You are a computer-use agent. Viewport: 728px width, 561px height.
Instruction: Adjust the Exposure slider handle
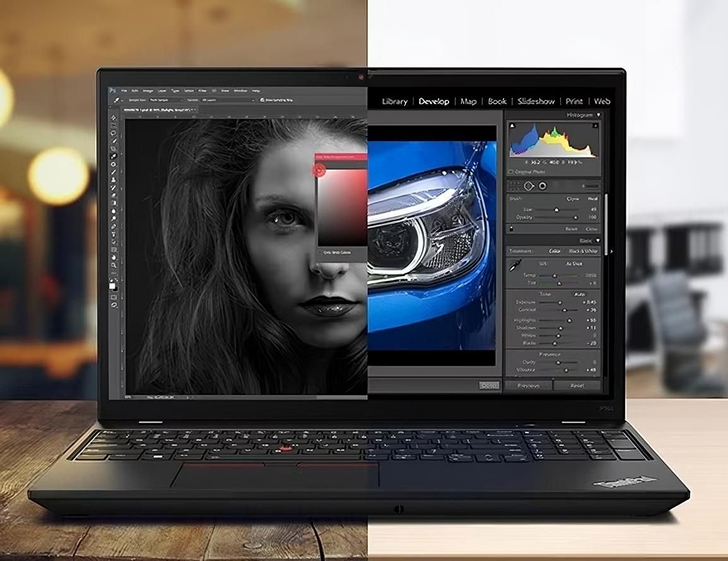tap(560, 302)
